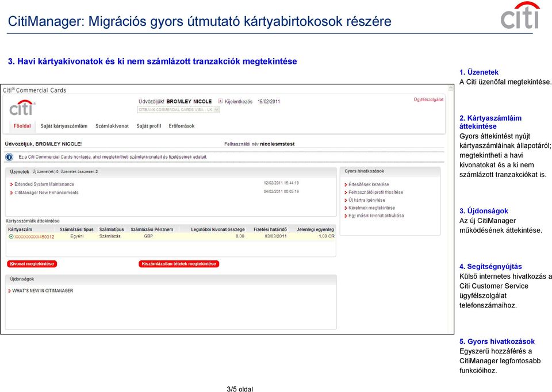552x392 pixels.
Task: Click the Számlatípus column header
Action: tap(111, 229)
